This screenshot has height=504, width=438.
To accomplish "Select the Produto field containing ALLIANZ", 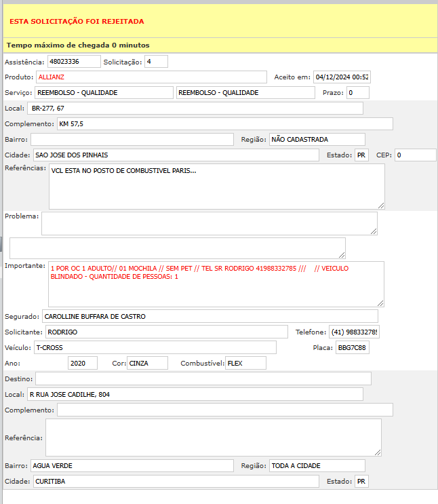I will (x=151, y=77).
